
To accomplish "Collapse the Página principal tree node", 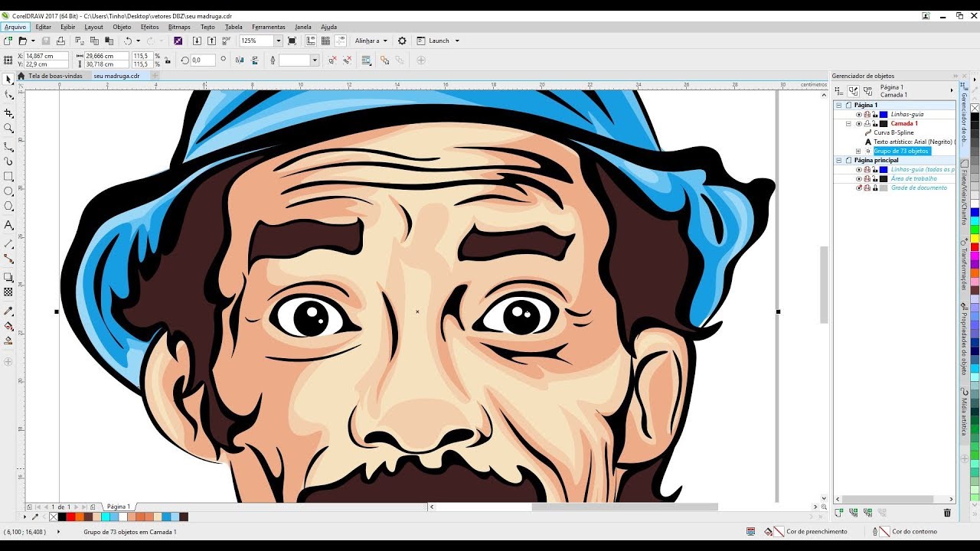I will click(839, 160).
